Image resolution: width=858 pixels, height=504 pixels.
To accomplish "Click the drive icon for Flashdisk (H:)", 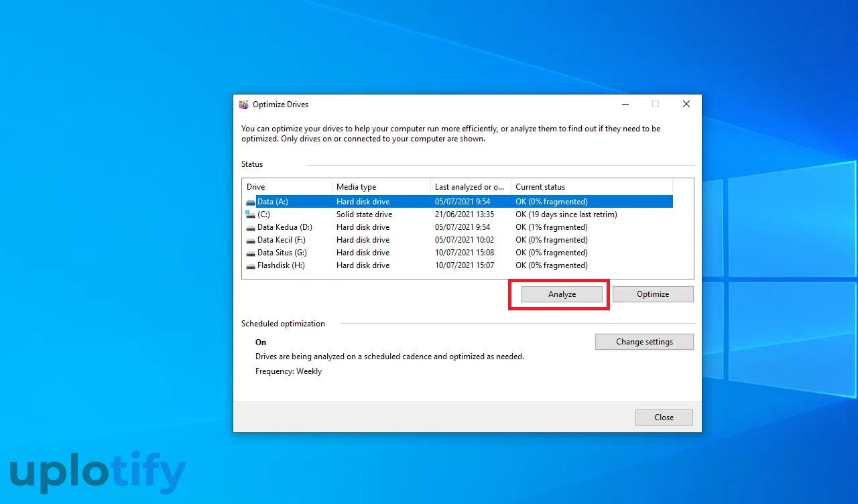I will coord(251,265).
